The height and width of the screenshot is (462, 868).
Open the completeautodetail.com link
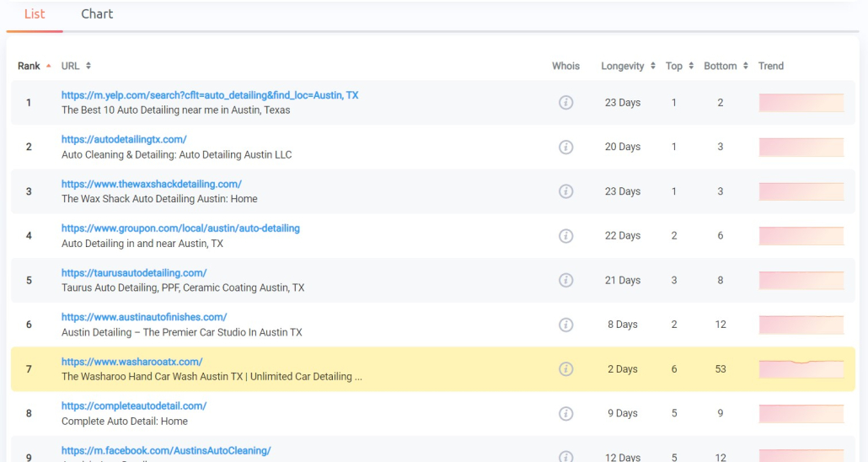point(134,406)
